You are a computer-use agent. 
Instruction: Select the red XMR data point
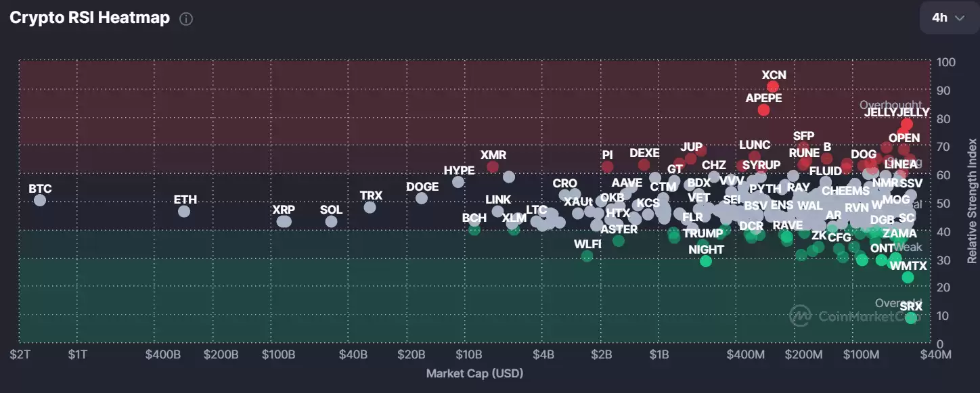[493, 166]
